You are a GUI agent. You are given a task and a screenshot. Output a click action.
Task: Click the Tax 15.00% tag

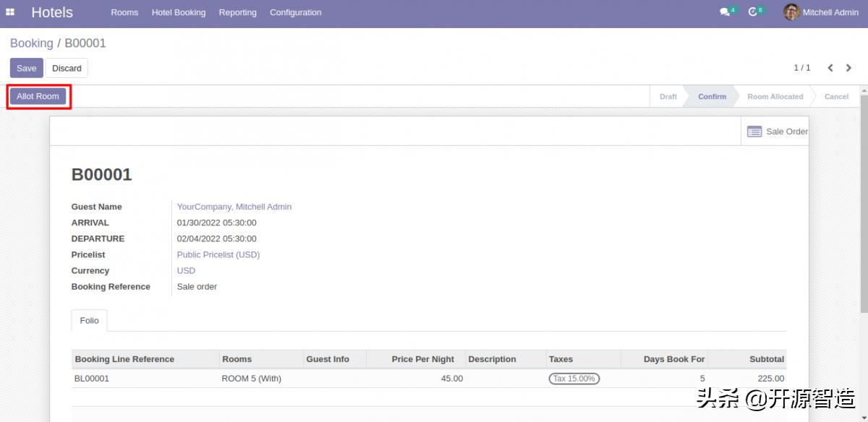[x=574, y=379]
